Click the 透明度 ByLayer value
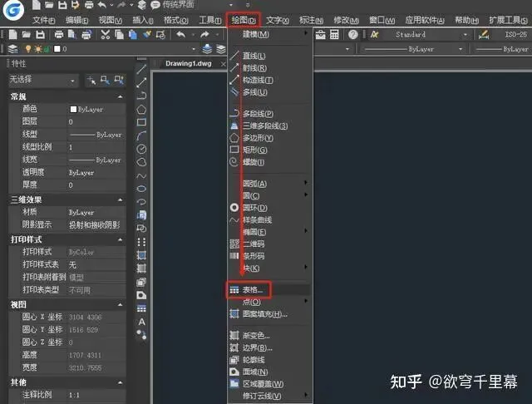 81,173
